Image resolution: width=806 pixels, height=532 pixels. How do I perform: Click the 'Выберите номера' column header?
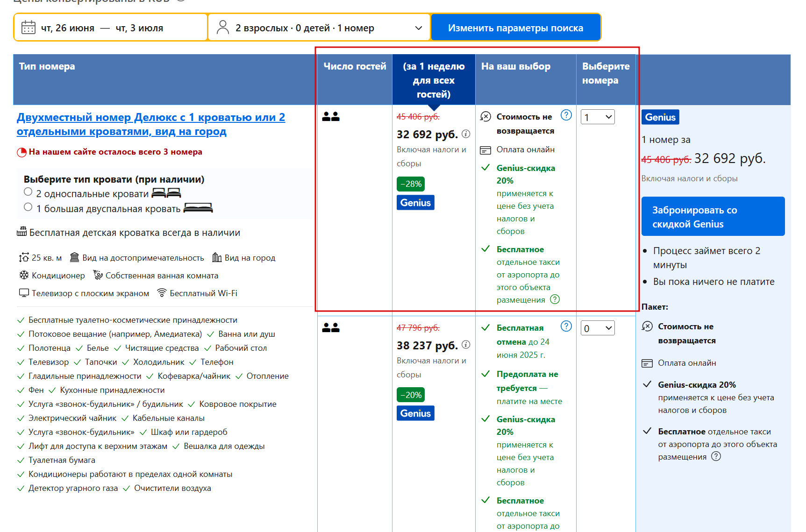tap(606, 73)
